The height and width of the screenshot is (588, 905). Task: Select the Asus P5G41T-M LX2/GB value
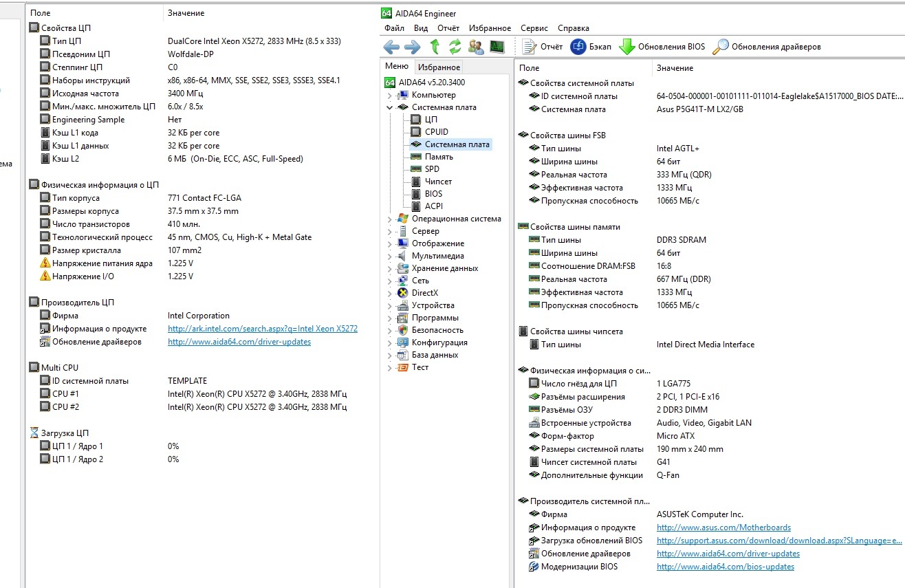(700, 109)
